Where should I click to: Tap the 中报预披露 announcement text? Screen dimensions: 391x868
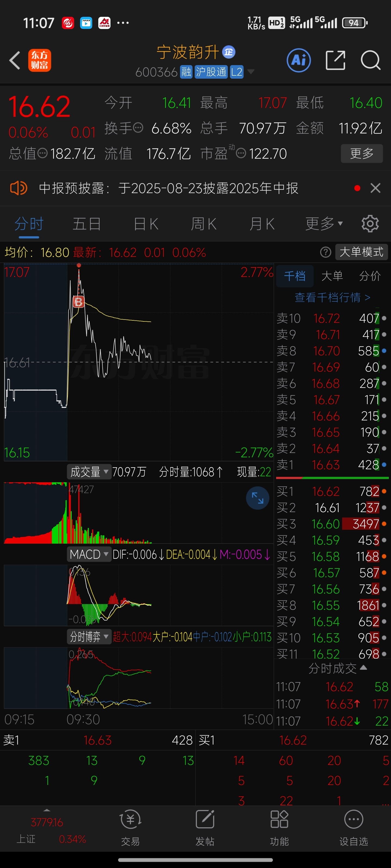click(x=169, y=188)
